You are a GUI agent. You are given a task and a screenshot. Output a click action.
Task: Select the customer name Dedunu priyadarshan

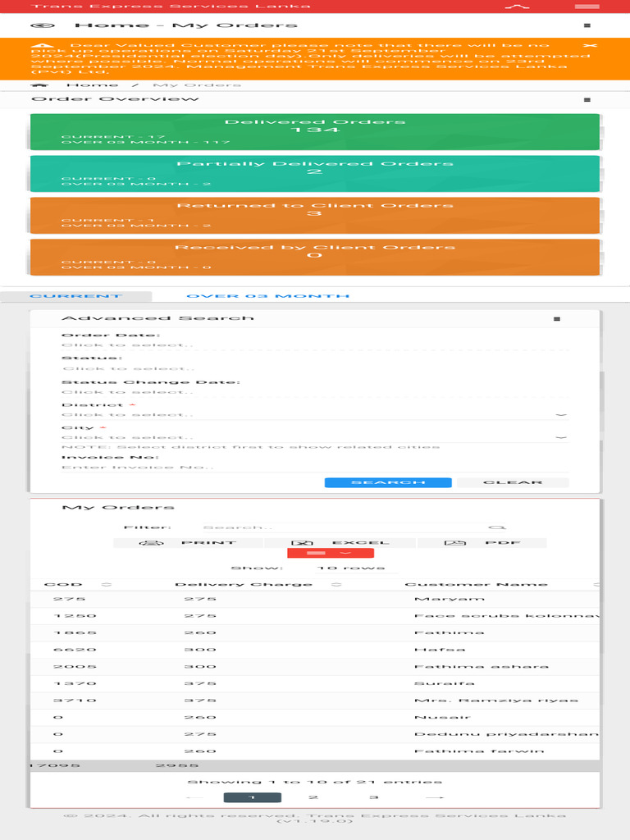506,734
